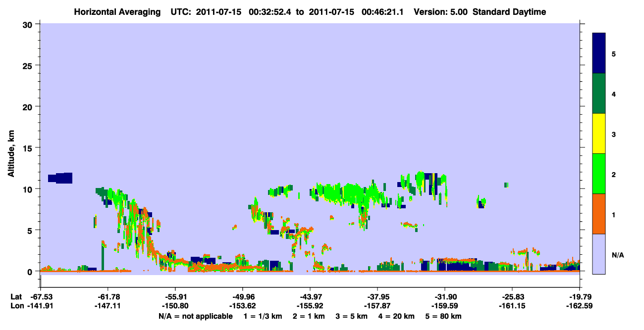This screenshot has height=330, width=644.
Task: Click the longitude value -161.15
Action: pyautogui.click(x=512, y=306)
